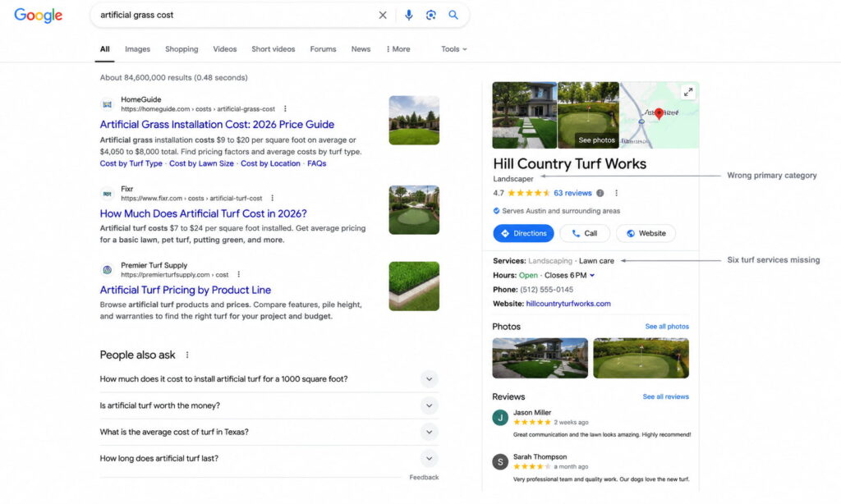Open the 63 reviews link
Image resolution: width=841 pixels, height=504 pixels.
pos(572,193)
